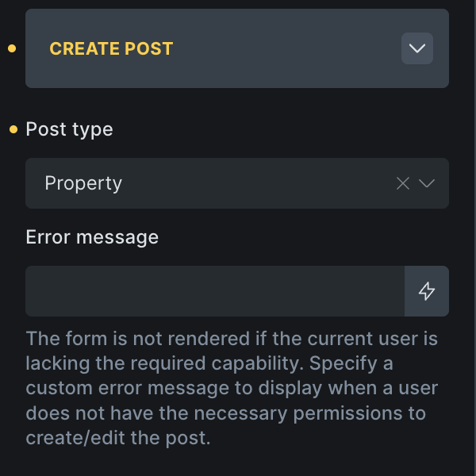Collapse the Create Post section chevron button

pos(416,48)
